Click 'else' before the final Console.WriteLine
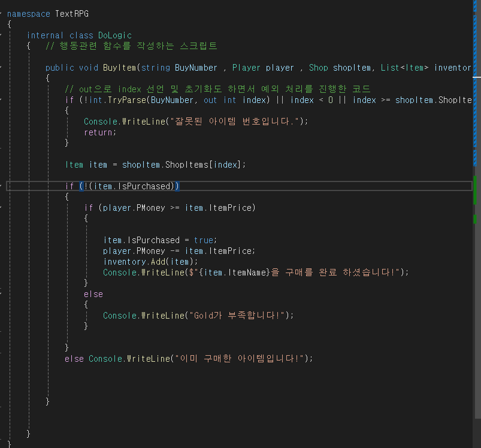The height and width of the screenshot is (448, 481). [x=74, y=359]
